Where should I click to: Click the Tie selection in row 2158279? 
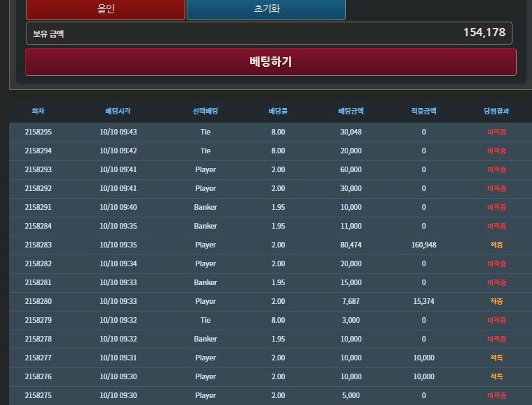tap(205, 320)
